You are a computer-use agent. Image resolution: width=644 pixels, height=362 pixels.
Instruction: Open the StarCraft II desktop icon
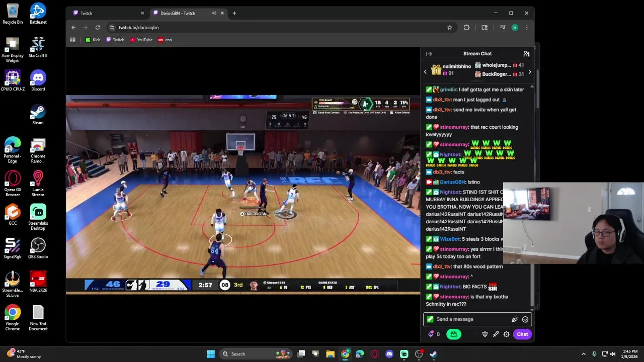point(38,47)
